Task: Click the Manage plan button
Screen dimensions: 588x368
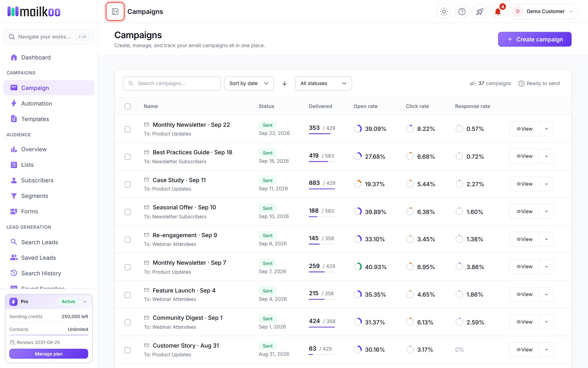Action: tap(49, 354)
